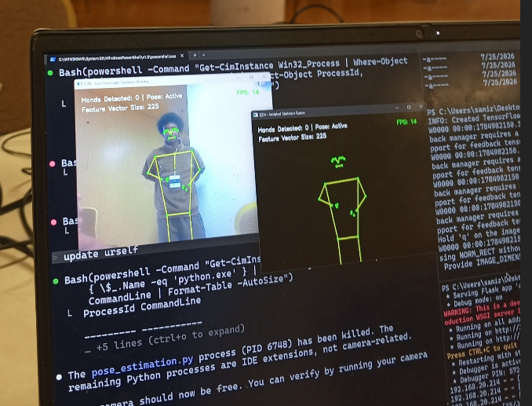Click "Provide IMAGE_DIMEN" log line
Screen dimensions: 532x406
coord(482,262)
